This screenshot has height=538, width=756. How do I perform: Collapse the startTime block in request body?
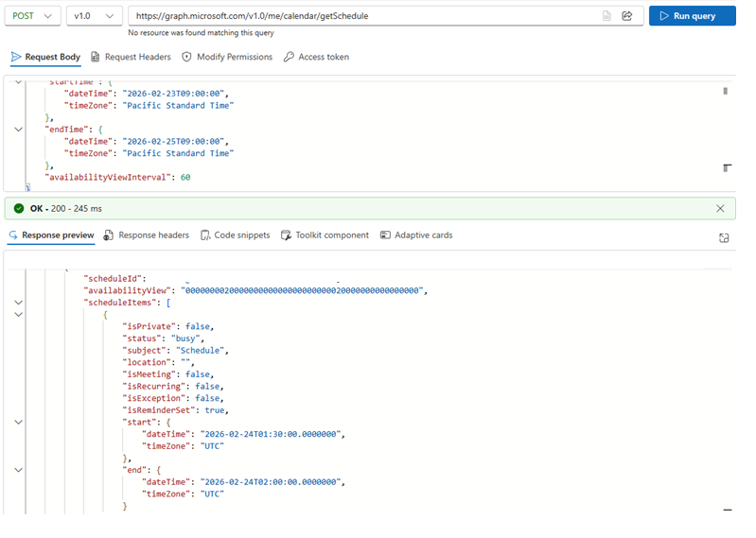click(18, 82)
